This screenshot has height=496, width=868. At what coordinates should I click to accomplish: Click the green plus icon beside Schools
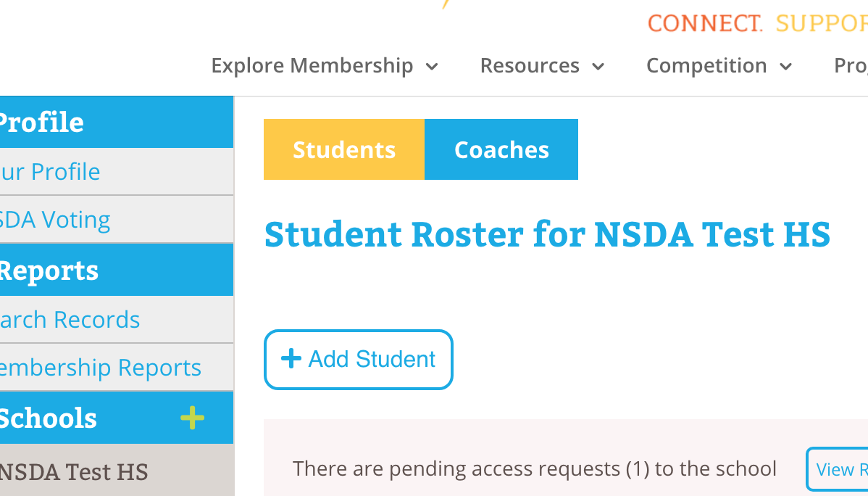point(192,418)
